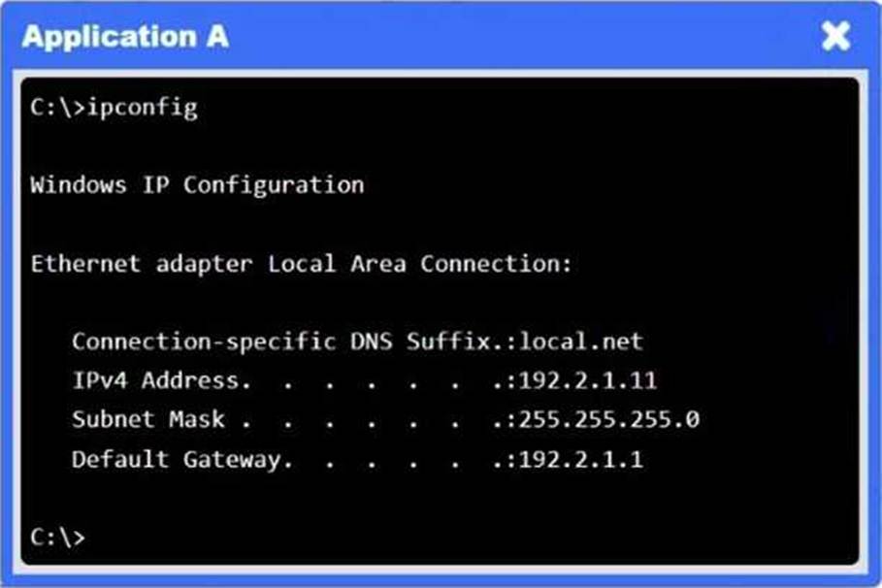Select the 192.2.1.1 gateway value
The image size is (882, 588).
click(580, 460)
